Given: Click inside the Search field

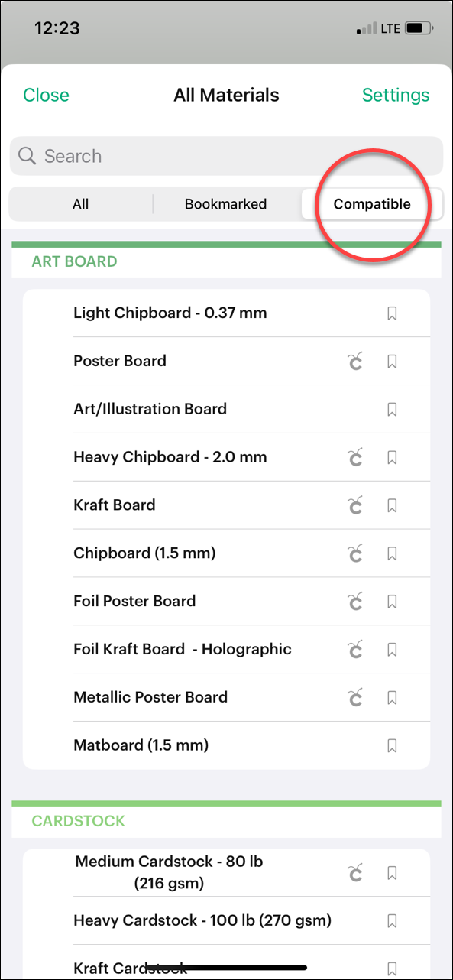Looking at the screenshot, I should point(153,156).
